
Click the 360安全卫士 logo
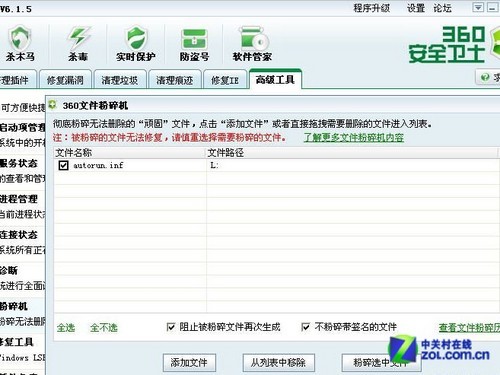[x=454, y=44]
